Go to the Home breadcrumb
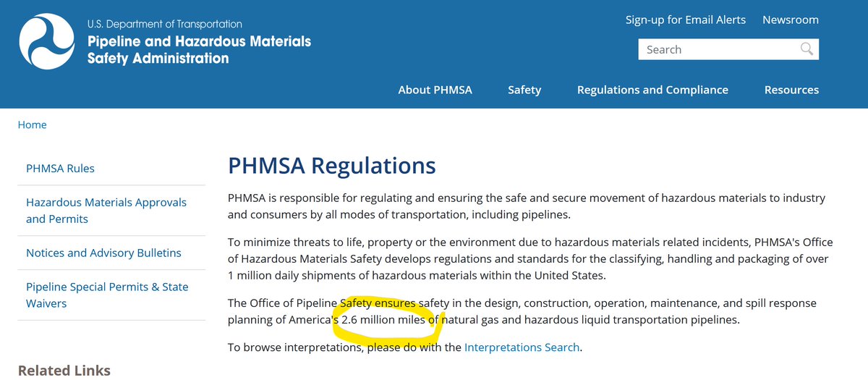The height and width of the screenshot is (380, 868). (32, 124)
